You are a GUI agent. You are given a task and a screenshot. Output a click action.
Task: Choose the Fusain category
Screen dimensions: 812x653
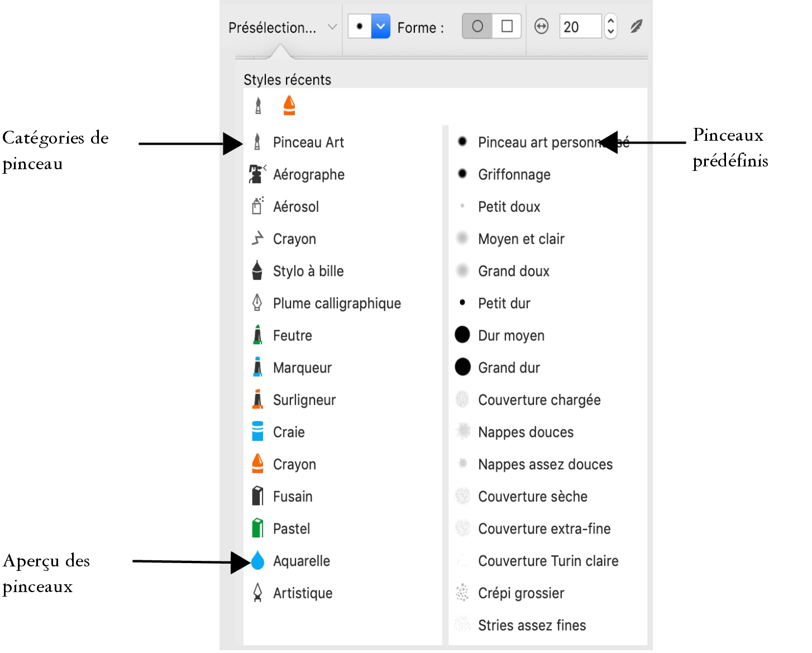point(292,497)
